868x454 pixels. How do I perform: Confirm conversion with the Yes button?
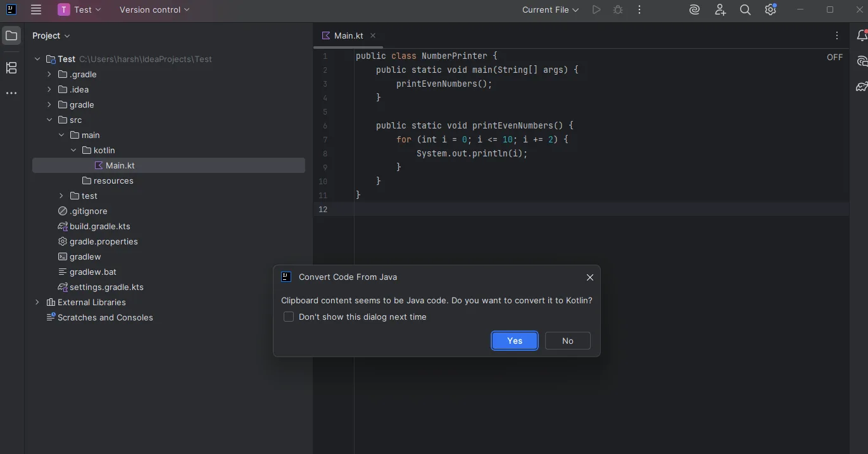515,341
